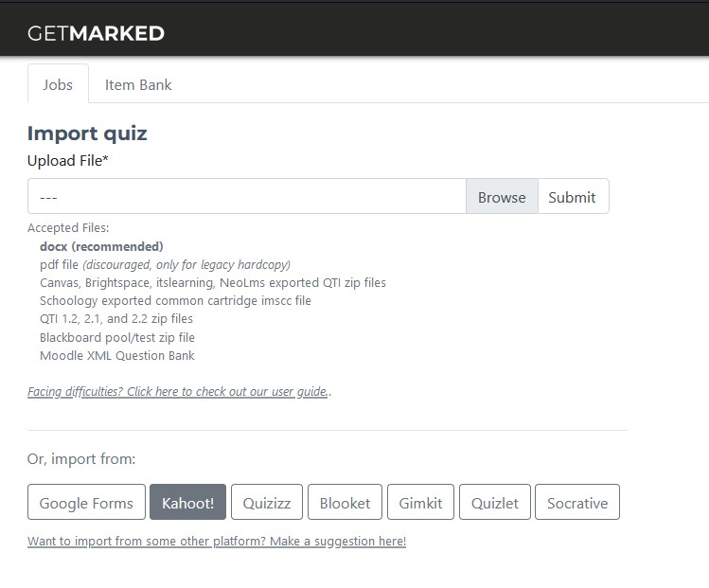Open the Jobs tab
Screen dimensions: 709x588
58,84
